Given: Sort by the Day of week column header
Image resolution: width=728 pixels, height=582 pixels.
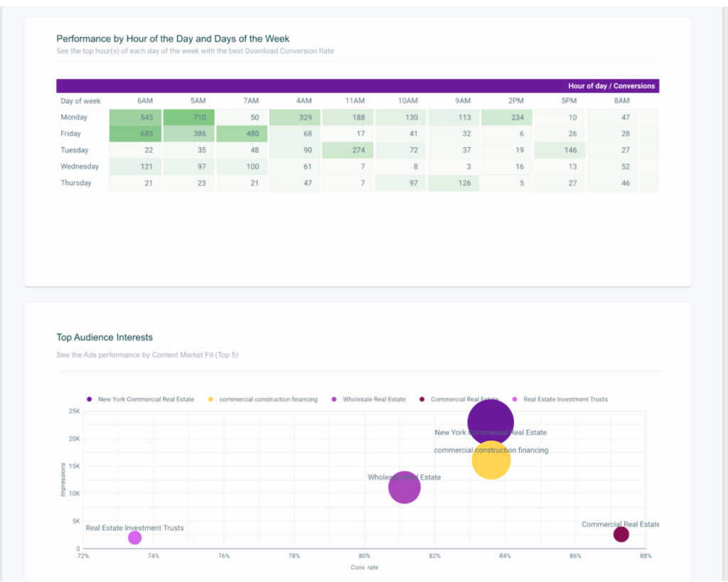Looking at the screenshot, I should tap(80, 101).
